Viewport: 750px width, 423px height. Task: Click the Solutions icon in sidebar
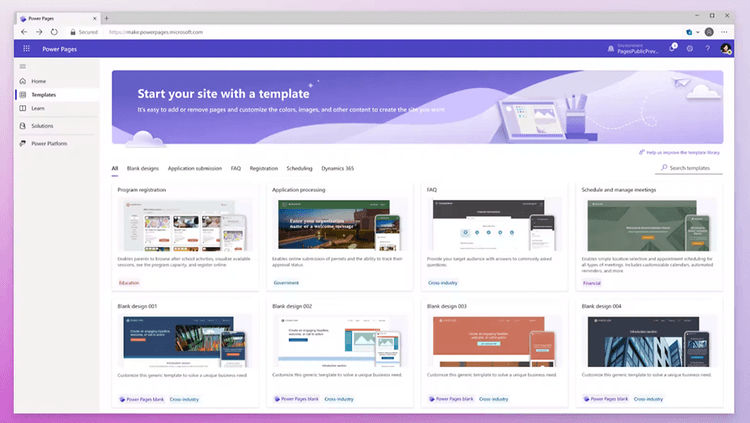pyautogui.click(x=22, y=126)
